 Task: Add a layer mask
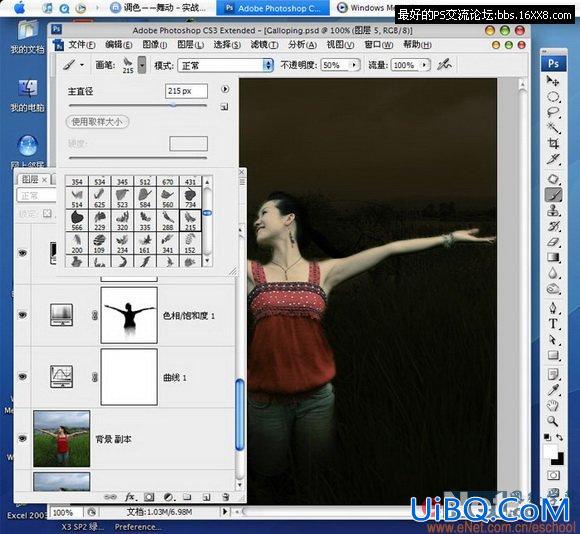tap(149, 497)
